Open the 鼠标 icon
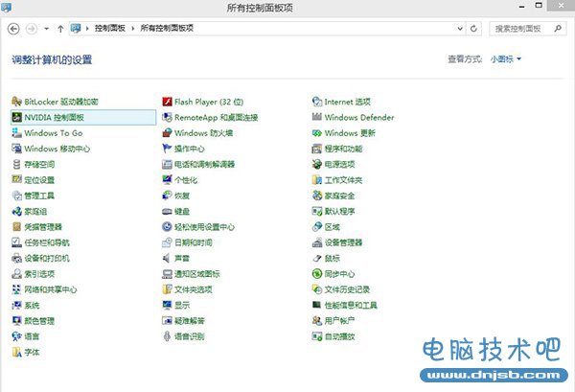Viewport: 575px width, 392px height. coord(317,258)
